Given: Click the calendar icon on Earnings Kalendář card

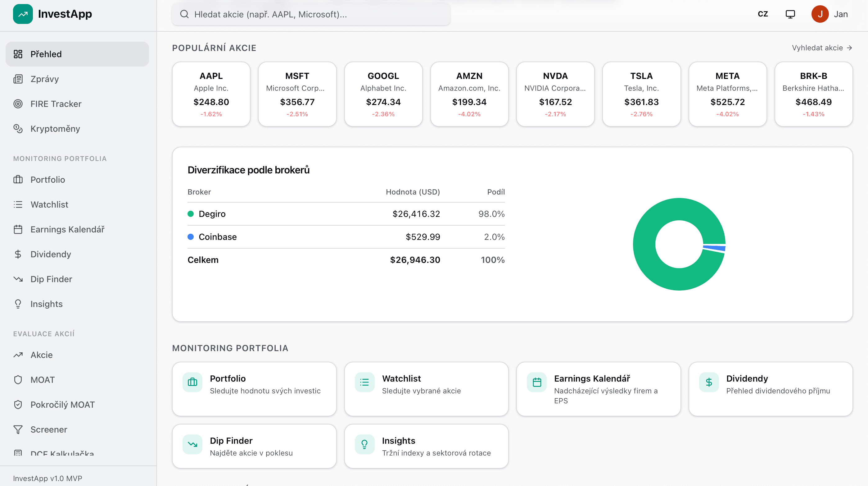Looking at the screenshot, I should (x=537, y=382).
